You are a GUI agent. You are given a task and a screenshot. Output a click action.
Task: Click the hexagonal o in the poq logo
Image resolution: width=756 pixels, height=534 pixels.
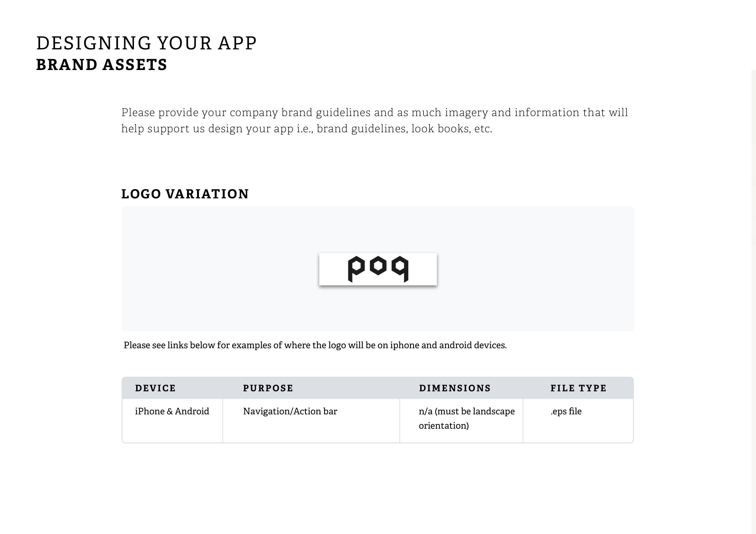point(378,266)
